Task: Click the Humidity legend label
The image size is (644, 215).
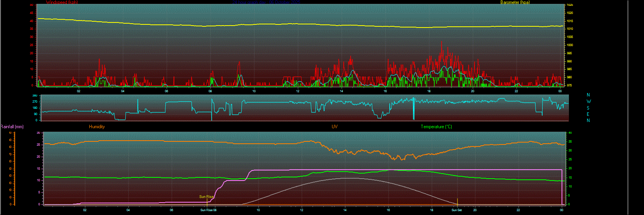Action: pos(97,127)
